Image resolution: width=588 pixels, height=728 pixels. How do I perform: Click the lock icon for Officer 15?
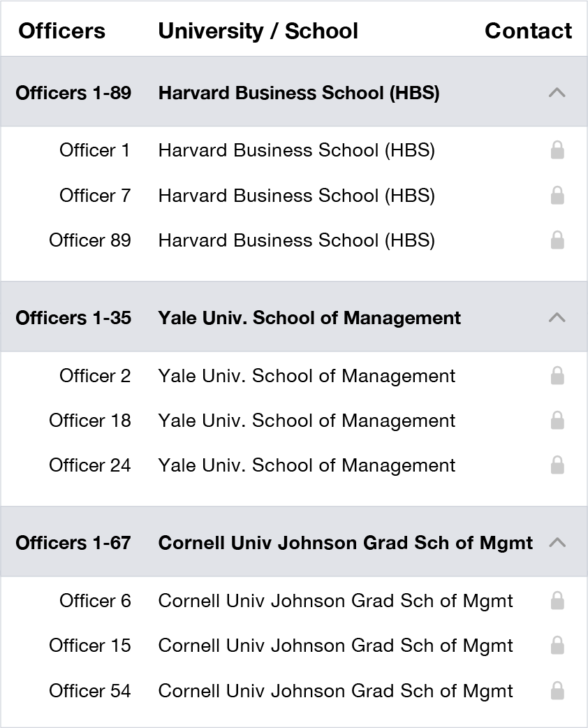pos(557,646)
